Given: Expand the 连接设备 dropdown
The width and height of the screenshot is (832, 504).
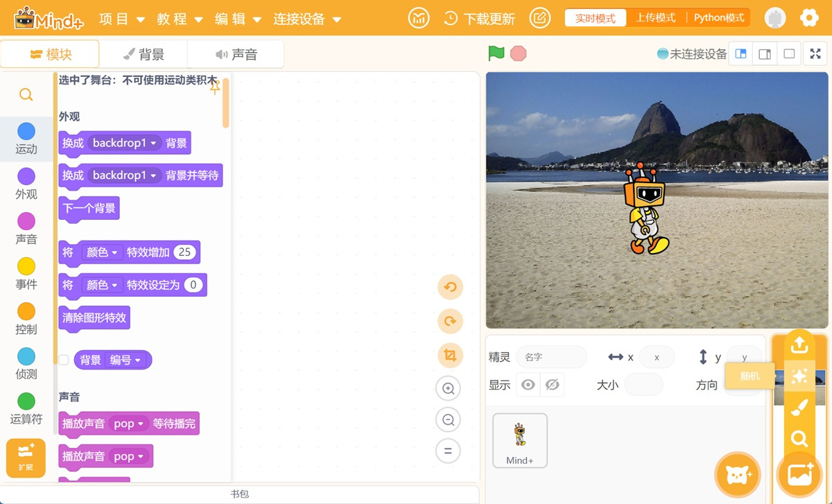Looking at the screenshot, I should 307,19.
